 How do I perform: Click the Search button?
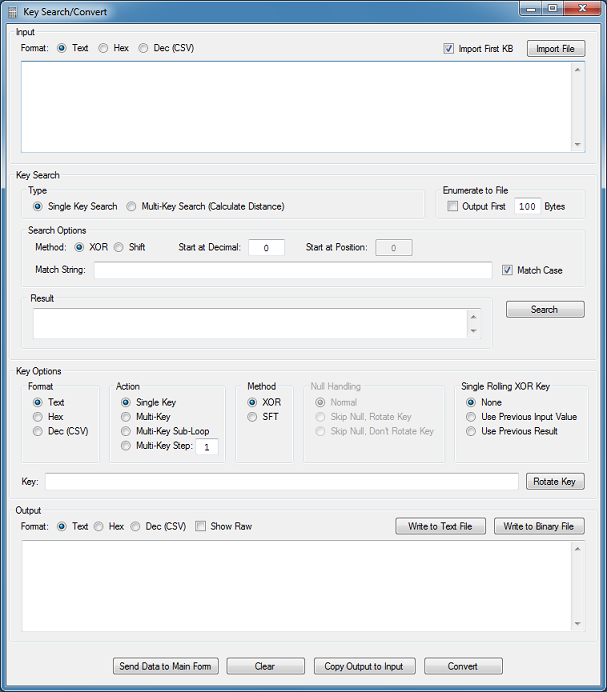544,309
